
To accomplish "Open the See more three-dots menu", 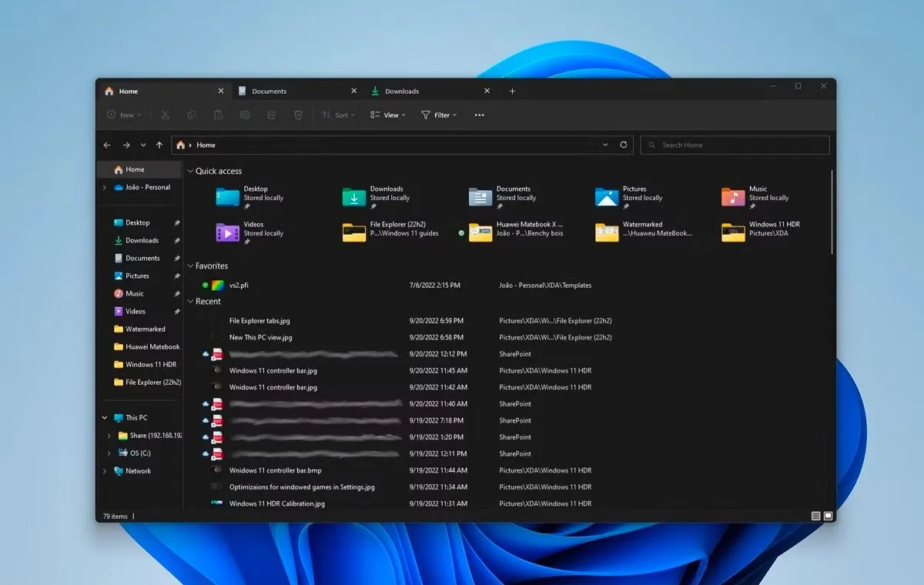I will tap(479, 115).
